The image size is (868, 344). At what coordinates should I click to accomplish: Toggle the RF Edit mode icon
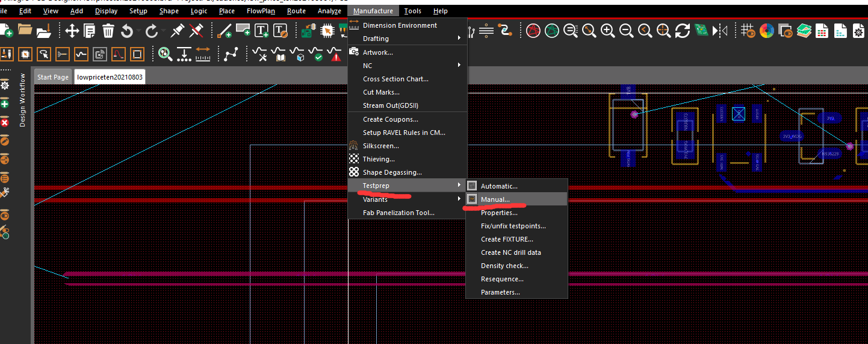(100, 55)
